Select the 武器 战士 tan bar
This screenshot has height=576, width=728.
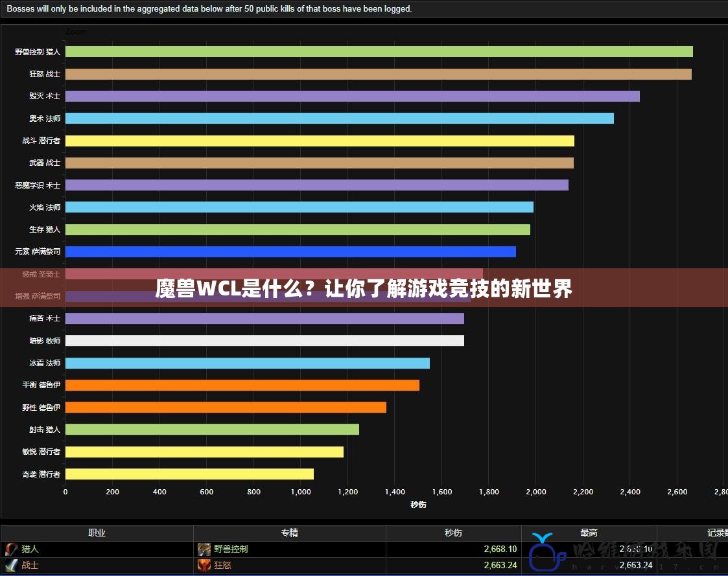320,163
